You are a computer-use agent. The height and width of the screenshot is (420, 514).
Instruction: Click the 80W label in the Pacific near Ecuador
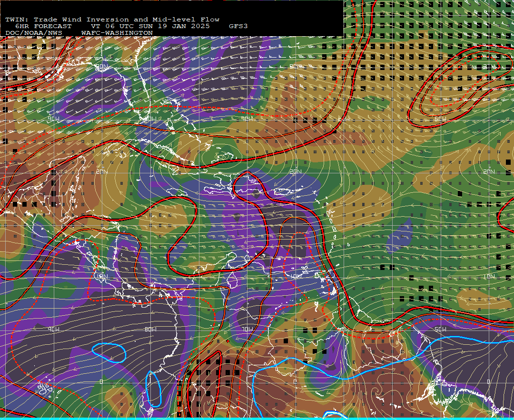pos(151,329)
